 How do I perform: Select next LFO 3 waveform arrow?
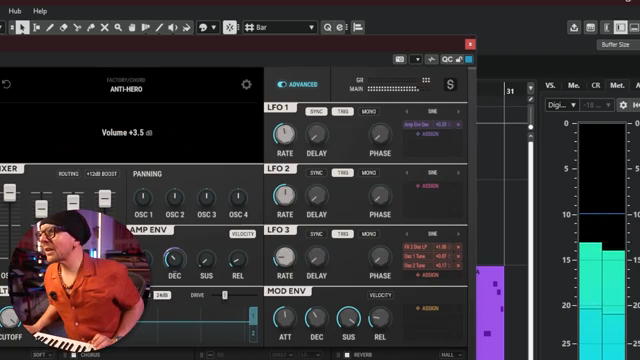coord(458,234)
